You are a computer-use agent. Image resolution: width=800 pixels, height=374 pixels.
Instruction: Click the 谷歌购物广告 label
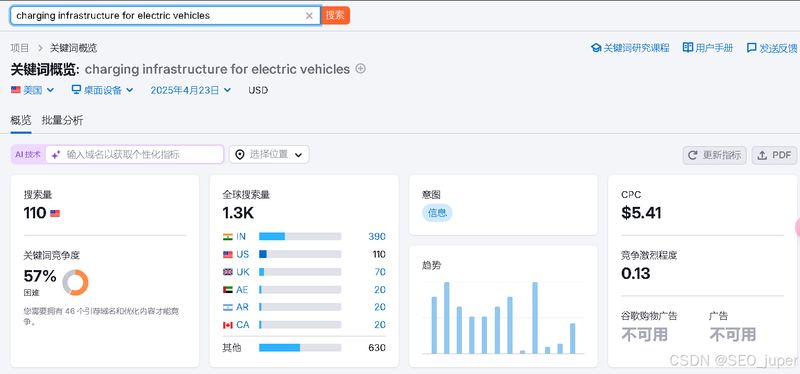(x=649, y=316)
